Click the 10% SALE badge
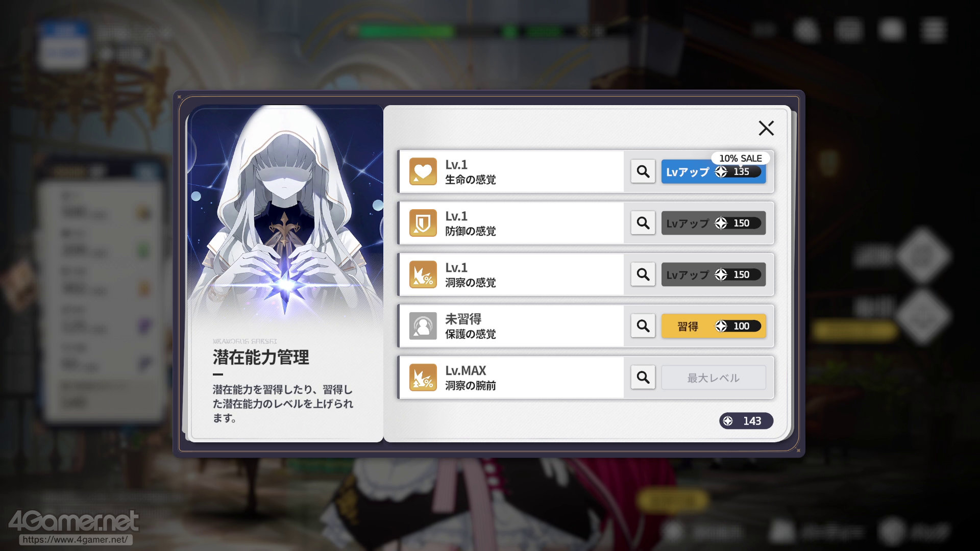The width and height of the screenshot is (980, 551). click(x=740, y=158)
